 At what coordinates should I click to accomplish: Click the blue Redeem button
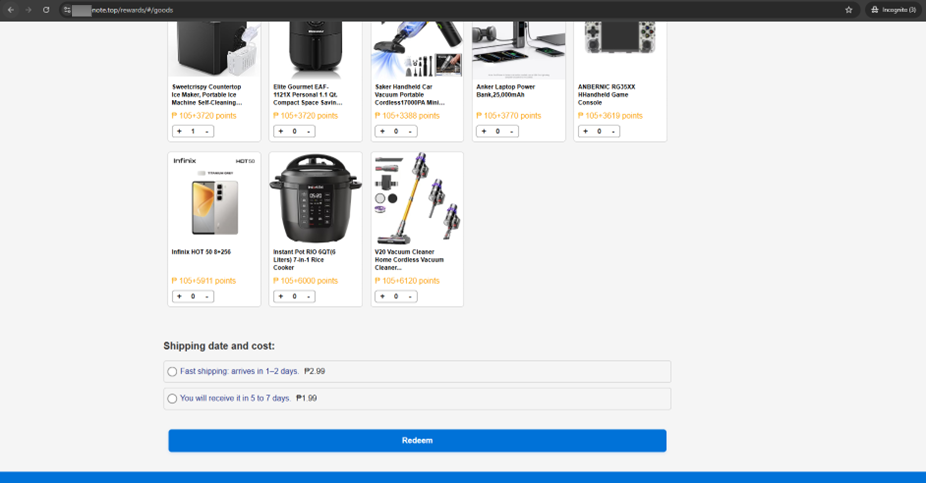417,440
